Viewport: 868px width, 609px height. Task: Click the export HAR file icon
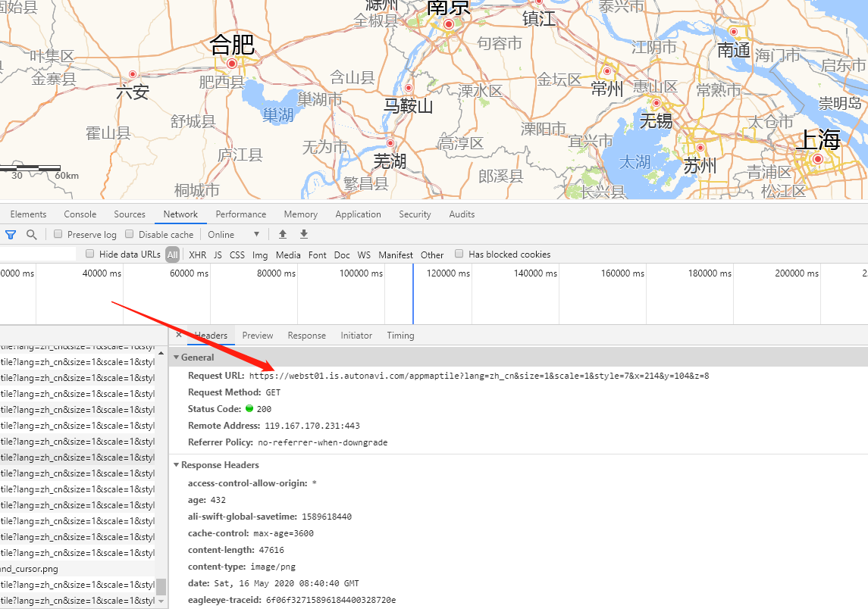point(303,234)
